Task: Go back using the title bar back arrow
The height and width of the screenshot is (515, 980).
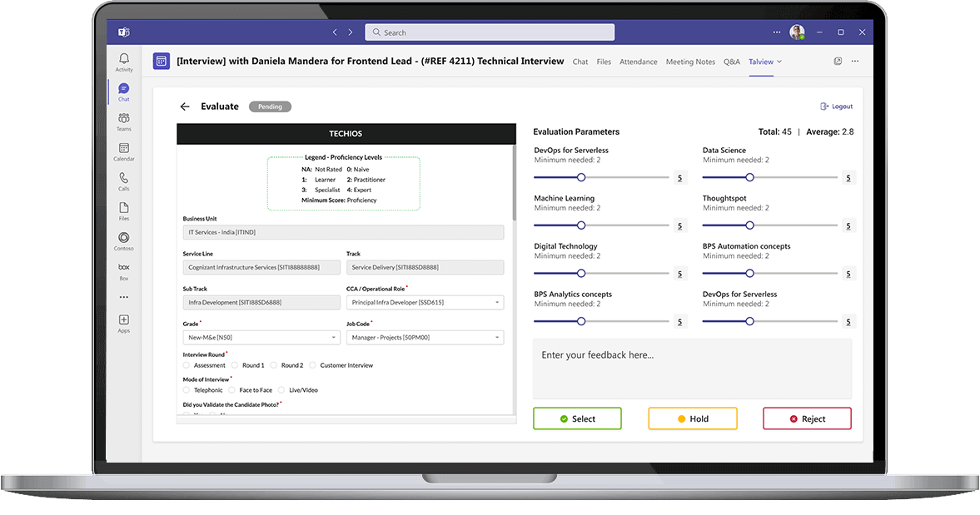Action: click(335, 32)
